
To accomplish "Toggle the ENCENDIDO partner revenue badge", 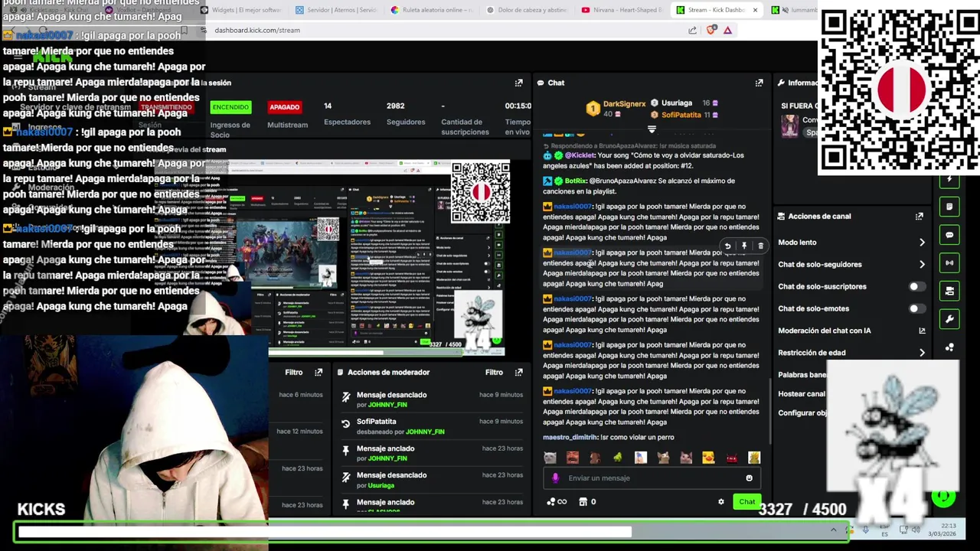I will [230, 107].
